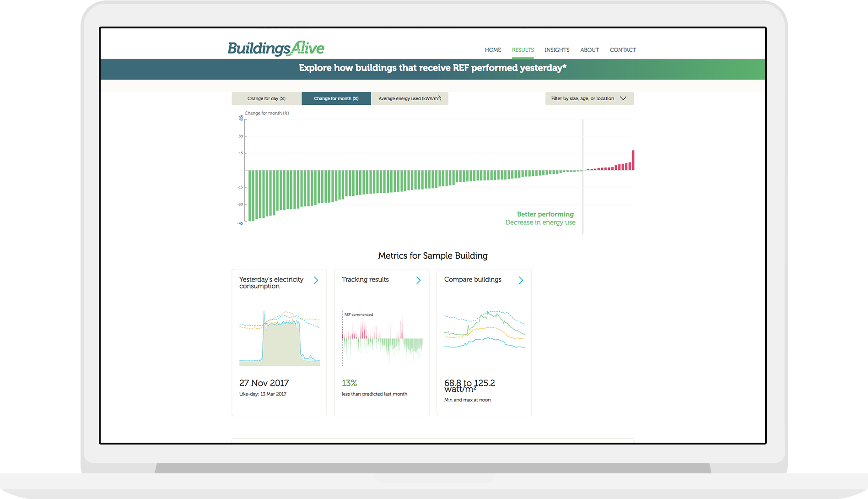This screenshot has height=499, width=868.
Task: Switch to the 'Change for day (%)' tab
Action: pos(266,98)
